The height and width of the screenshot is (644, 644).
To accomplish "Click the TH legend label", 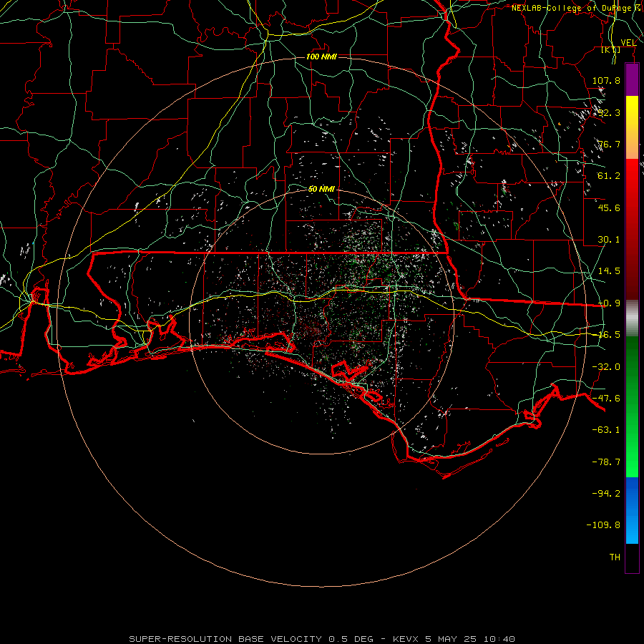I will [615, 557].
